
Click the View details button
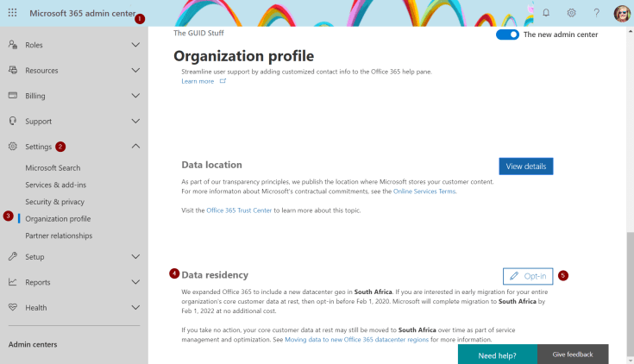pyautogui.click(x=525, y=166)
